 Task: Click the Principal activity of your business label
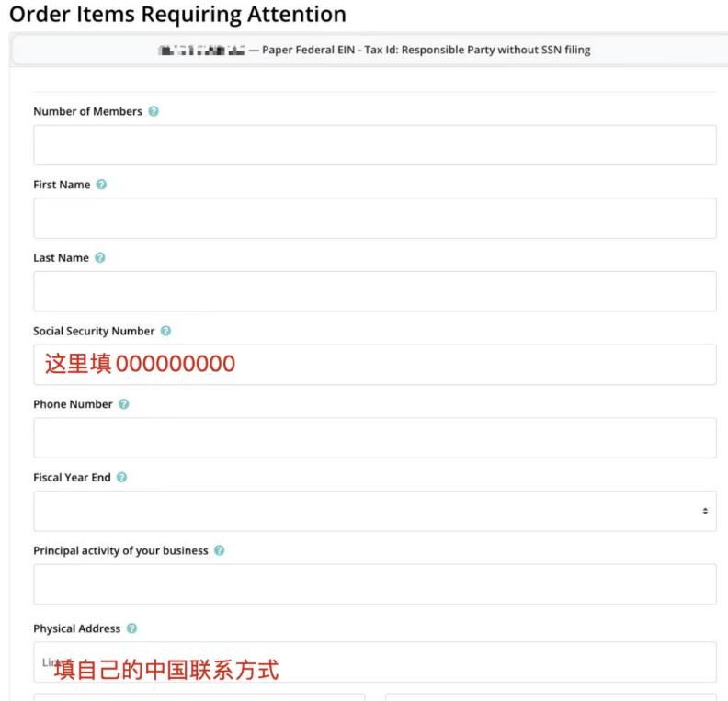[x=120, y=551]
